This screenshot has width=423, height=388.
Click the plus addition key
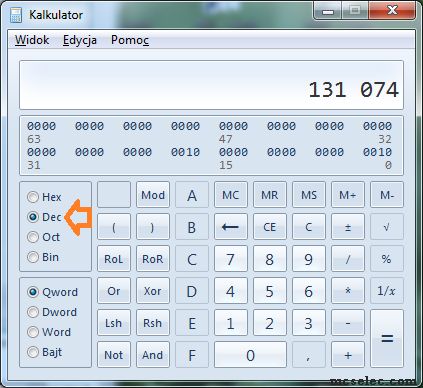point(348,355)
